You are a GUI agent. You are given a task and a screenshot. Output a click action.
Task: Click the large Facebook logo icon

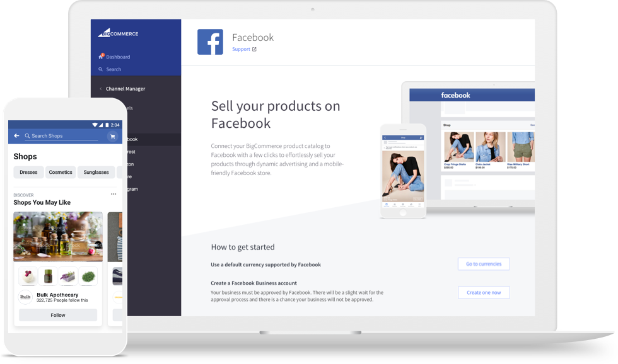[210, 42]
